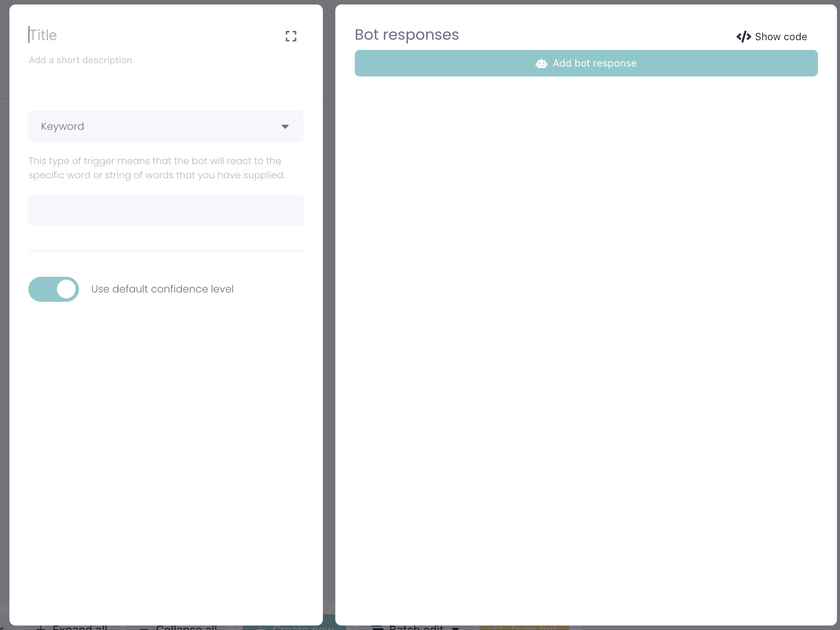The height and width of the screenshot is (630, 840).
Task: Click the Train bot button
Action: click(x=525, y=628)
